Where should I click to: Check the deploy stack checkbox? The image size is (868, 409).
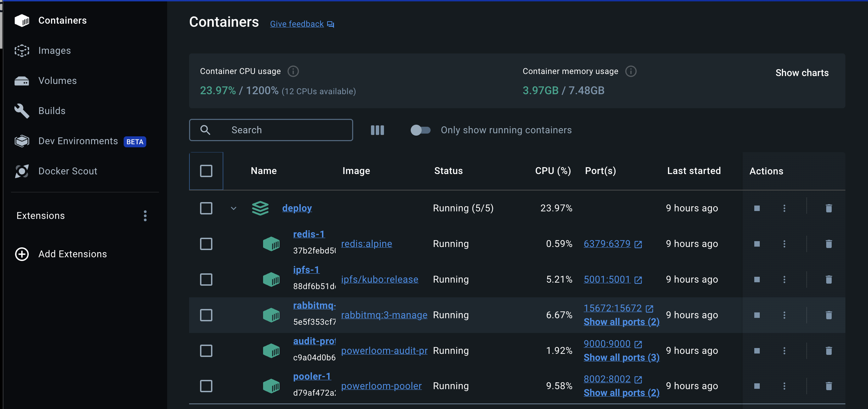(x=206, y=208)
